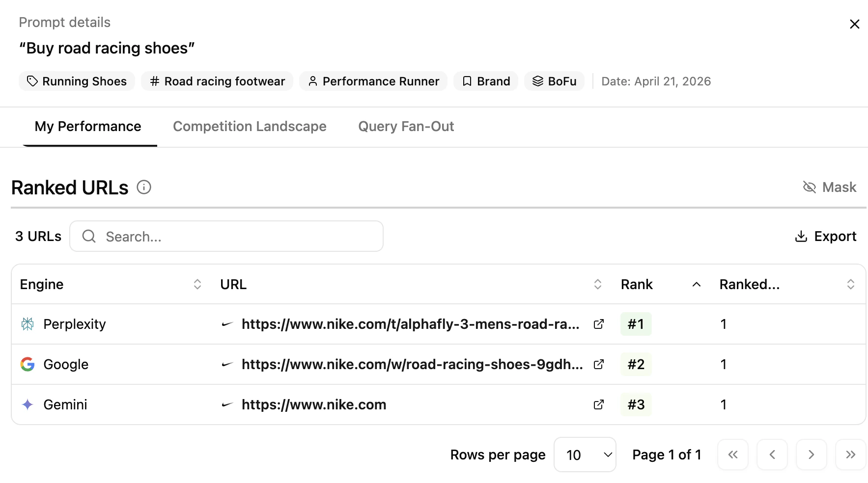The image size is (868, 483).
Task: Click Nike swoosh icon in Google row
Action: (227, 364)
